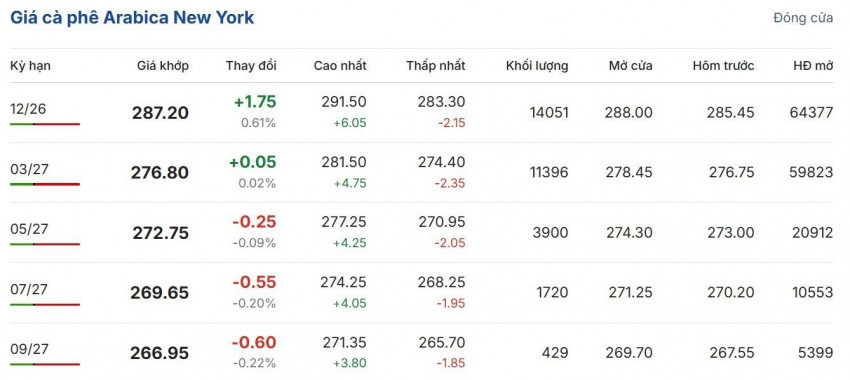Click the HĐ mở column header

coord(813,66)
